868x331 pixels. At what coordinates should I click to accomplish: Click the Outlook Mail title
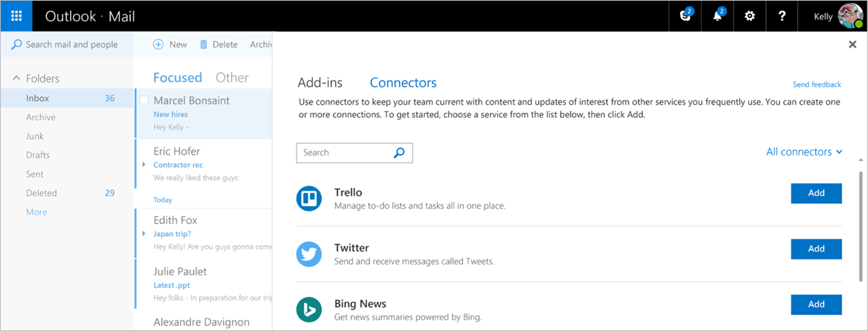(90, 16)
